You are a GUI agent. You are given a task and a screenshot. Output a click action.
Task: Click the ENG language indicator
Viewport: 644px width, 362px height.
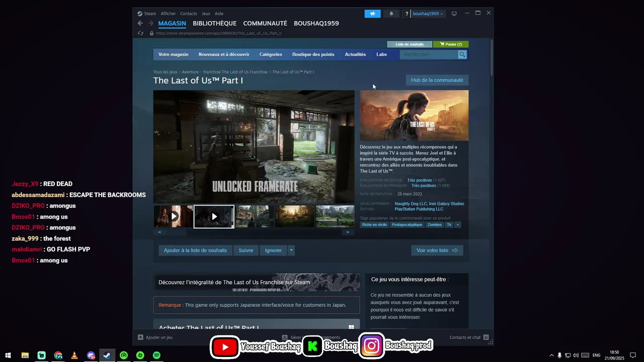(597, 355)
